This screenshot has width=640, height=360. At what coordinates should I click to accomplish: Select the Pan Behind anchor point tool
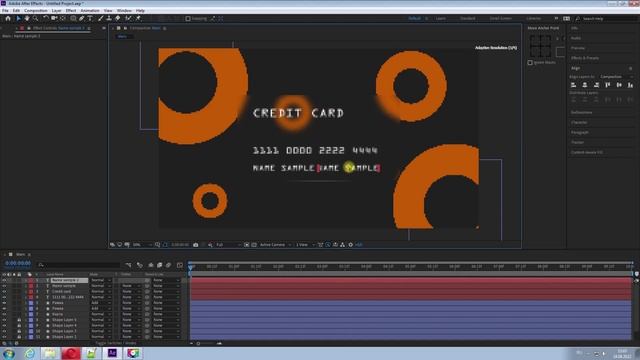(x=63, y=18)
